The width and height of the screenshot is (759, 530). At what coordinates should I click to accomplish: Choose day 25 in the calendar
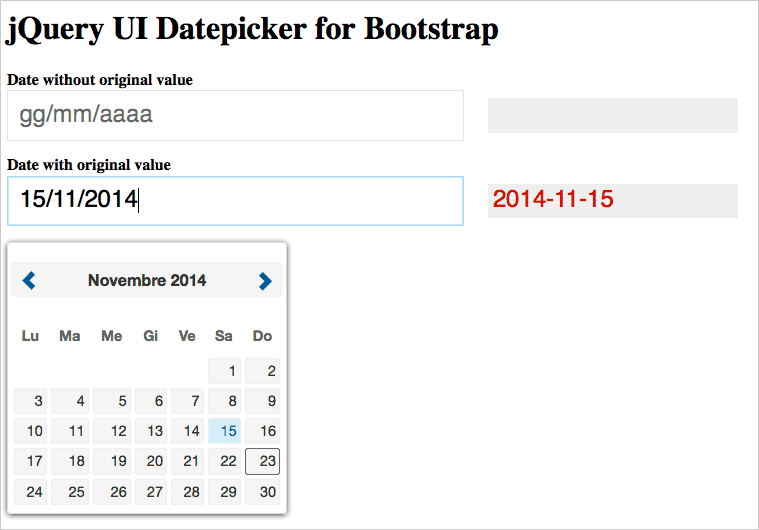pos(70,492)
